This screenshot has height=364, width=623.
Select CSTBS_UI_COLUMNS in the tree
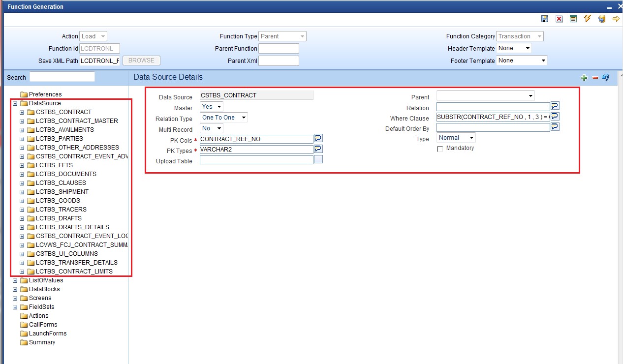coord(67,254)
